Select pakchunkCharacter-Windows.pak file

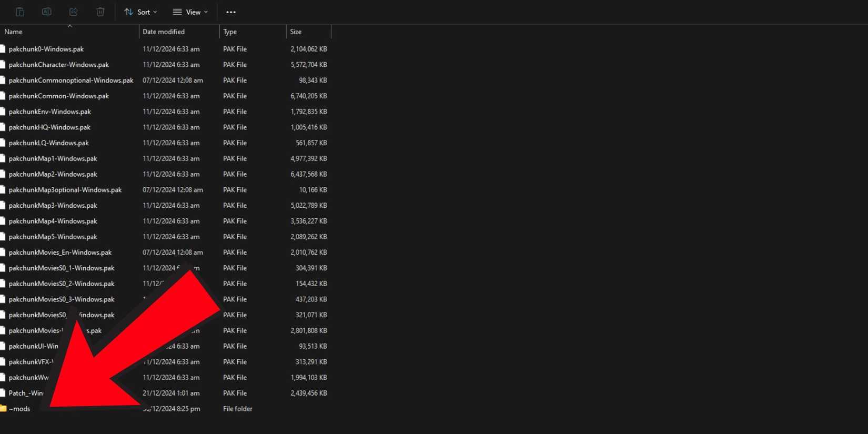click(x=59, y=65)
